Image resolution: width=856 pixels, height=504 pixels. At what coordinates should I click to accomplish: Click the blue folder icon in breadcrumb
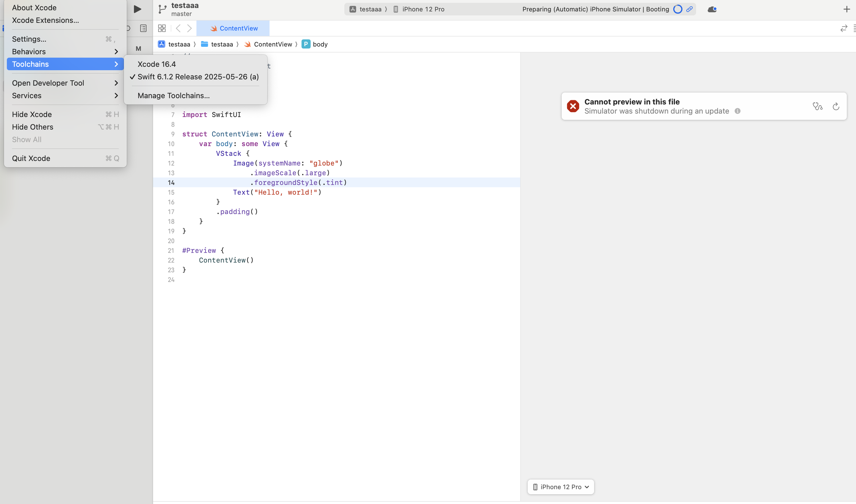coord(204,44)
